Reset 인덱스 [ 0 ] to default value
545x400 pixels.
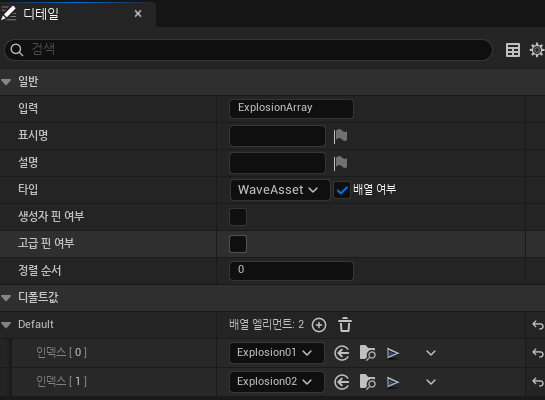click(x=538, y=353)
